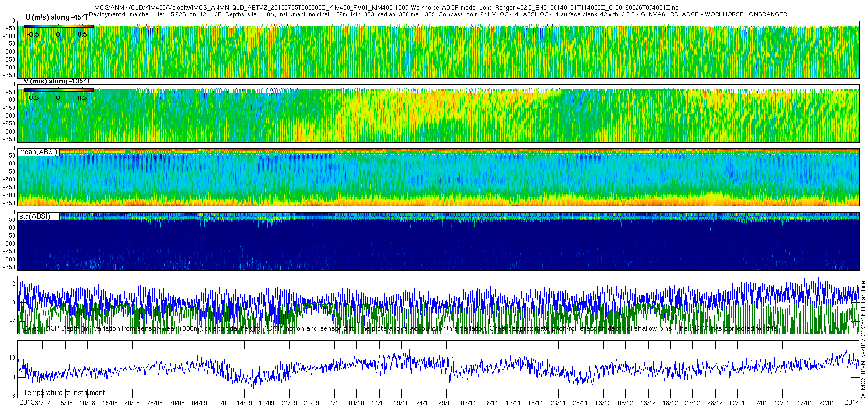This screenshot has width=868, height=410.
Task: Click the 08/12 date tick
Action: 625,403
